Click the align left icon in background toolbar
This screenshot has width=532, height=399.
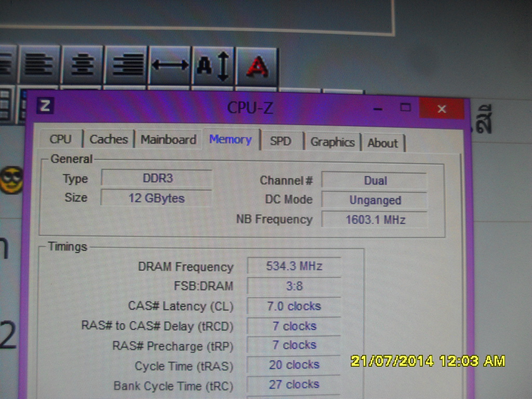(39, 64)
